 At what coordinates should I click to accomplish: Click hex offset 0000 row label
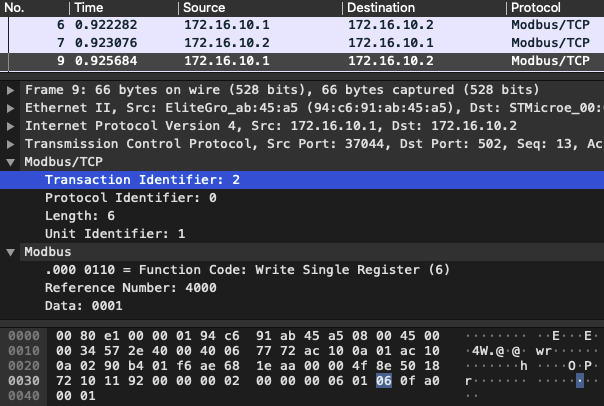[24, 336]
